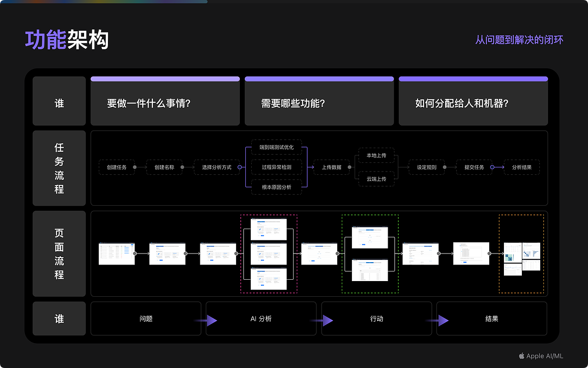Expand the 任务流程 row header
This screenshot has width=588, height=368.
(59, 168)
